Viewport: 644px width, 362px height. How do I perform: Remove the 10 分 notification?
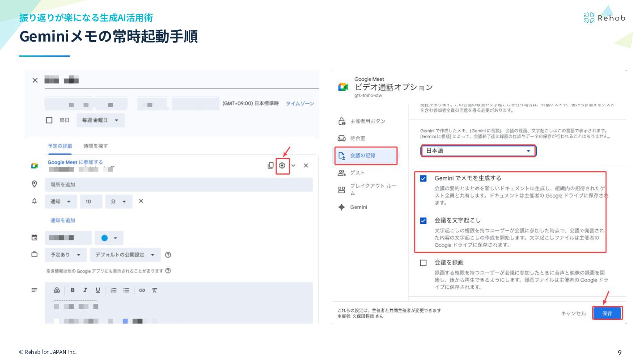[141, 201]
